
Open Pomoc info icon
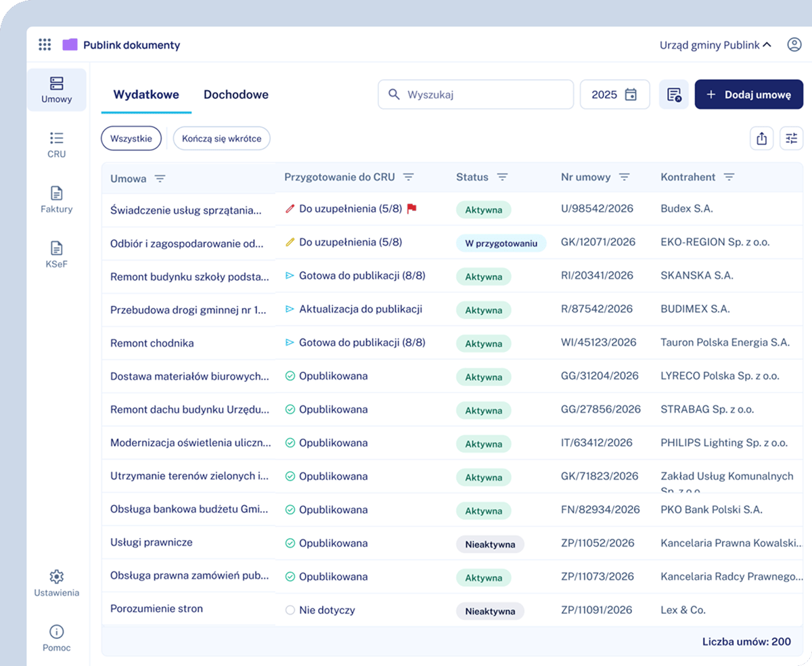pos(57,638)
